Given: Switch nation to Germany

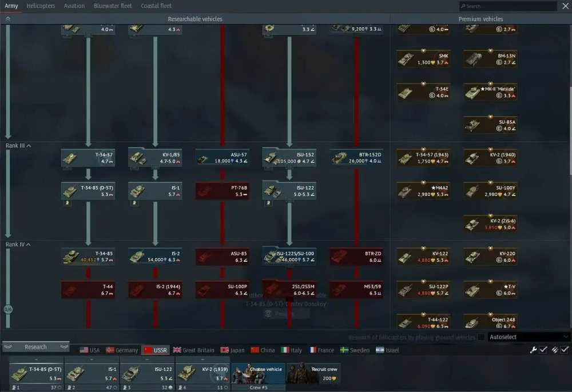Looking at the screenshot, I should 122,350.
